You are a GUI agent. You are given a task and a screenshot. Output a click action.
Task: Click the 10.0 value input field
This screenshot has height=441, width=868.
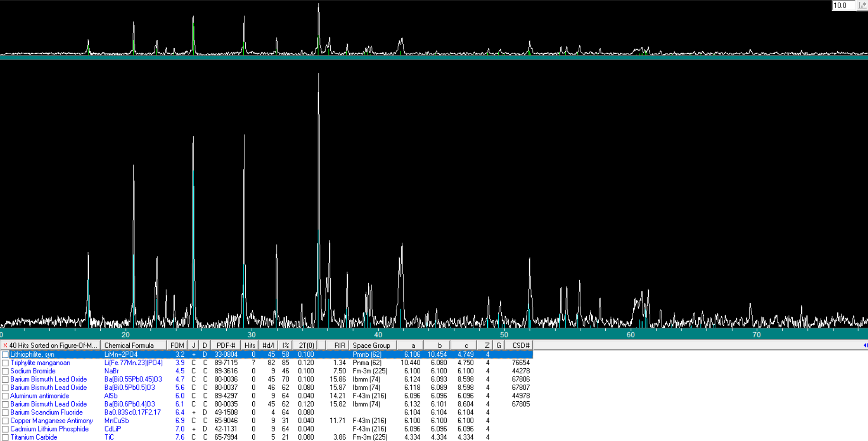coord(843,5)
